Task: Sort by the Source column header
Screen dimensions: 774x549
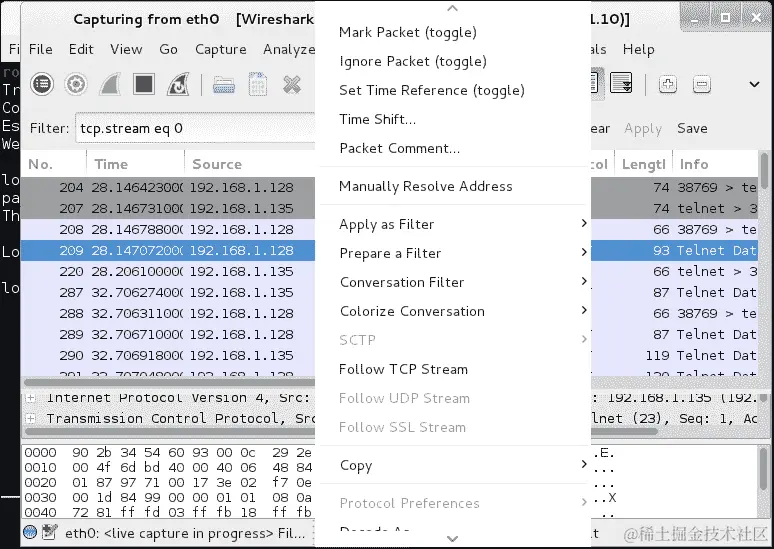Action: coord(250,164)
